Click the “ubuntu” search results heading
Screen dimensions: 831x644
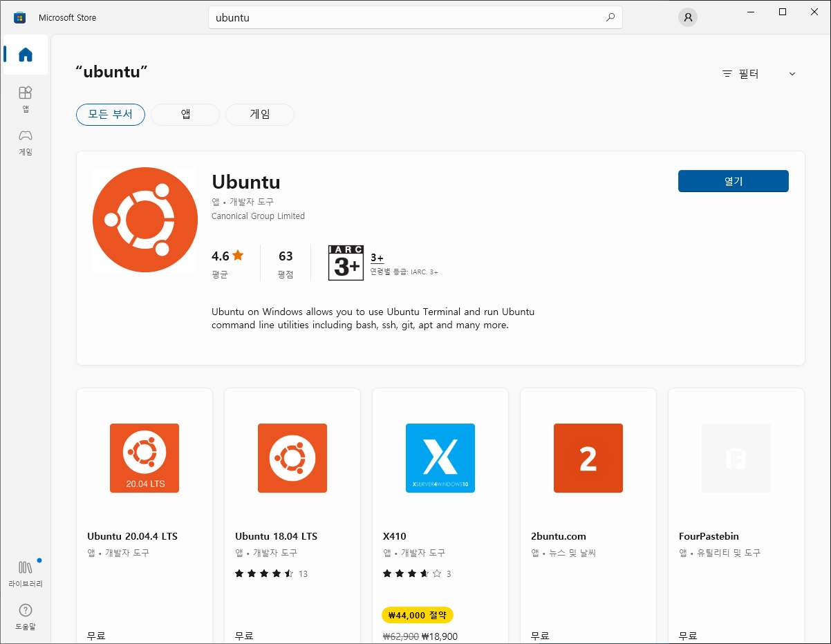(111, 72)
